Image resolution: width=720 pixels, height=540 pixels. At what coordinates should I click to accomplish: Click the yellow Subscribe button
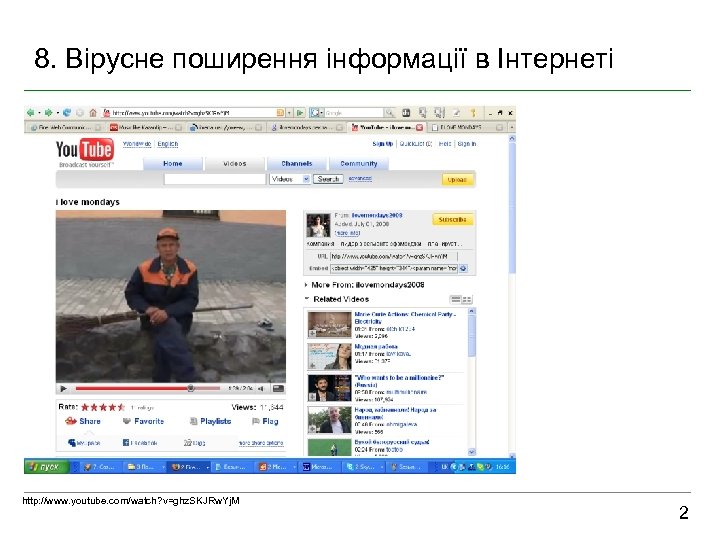click(x=452, y=219)
